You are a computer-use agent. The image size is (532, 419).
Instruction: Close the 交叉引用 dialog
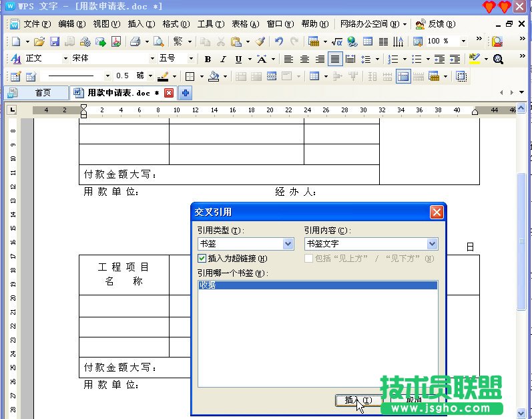coord(437,212)
